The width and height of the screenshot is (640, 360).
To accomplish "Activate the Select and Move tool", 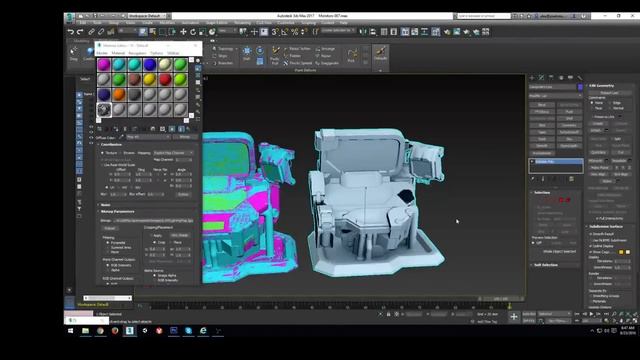I will click(183, 32).
